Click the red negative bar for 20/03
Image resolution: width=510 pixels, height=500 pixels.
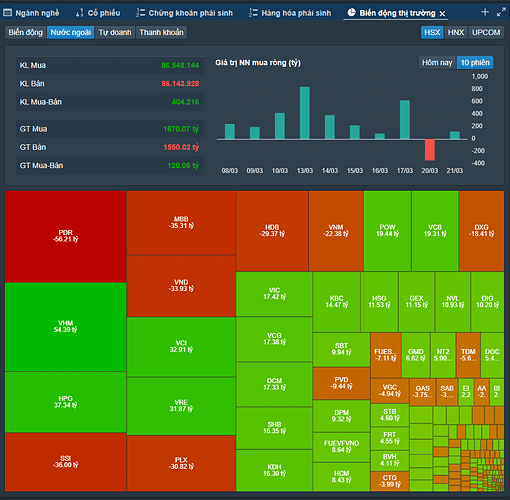point(430,150)
